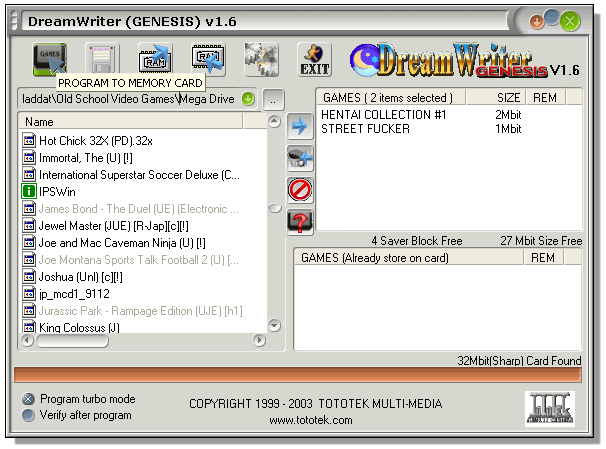This screenshot has height=449, width=606.
Task: Click file icon beside Immortal, The
Action: point(29,158)
